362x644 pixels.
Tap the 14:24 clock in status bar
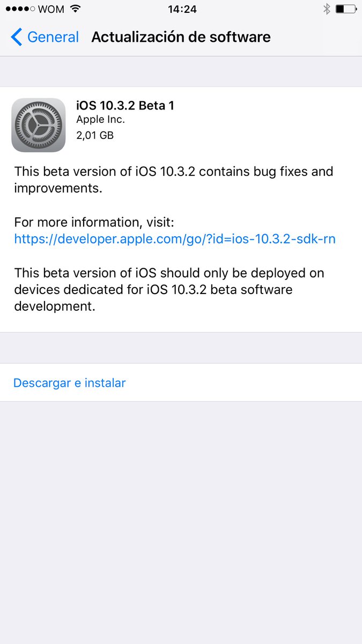[182, 9]
